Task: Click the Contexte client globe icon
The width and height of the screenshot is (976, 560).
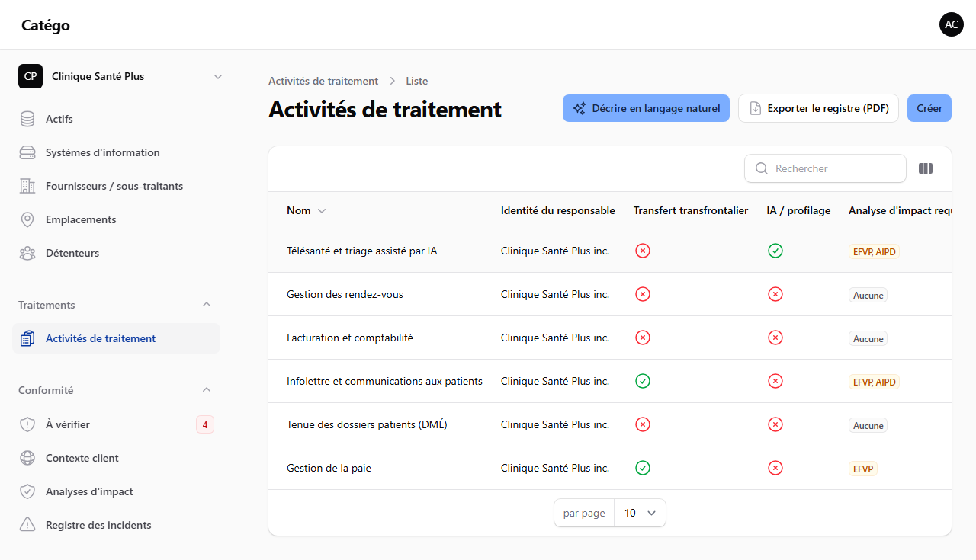Action: tap(27, 458)
